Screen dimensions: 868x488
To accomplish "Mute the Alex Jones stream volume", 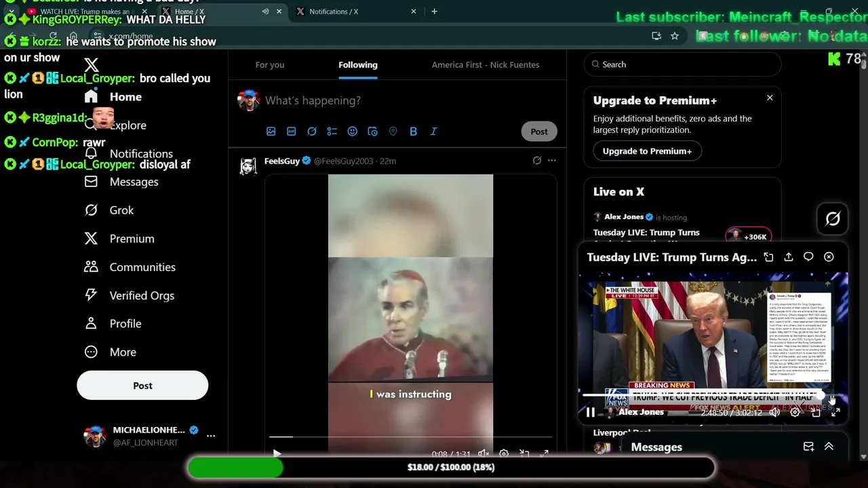I will pyautogui.click(x=774, y=412).
